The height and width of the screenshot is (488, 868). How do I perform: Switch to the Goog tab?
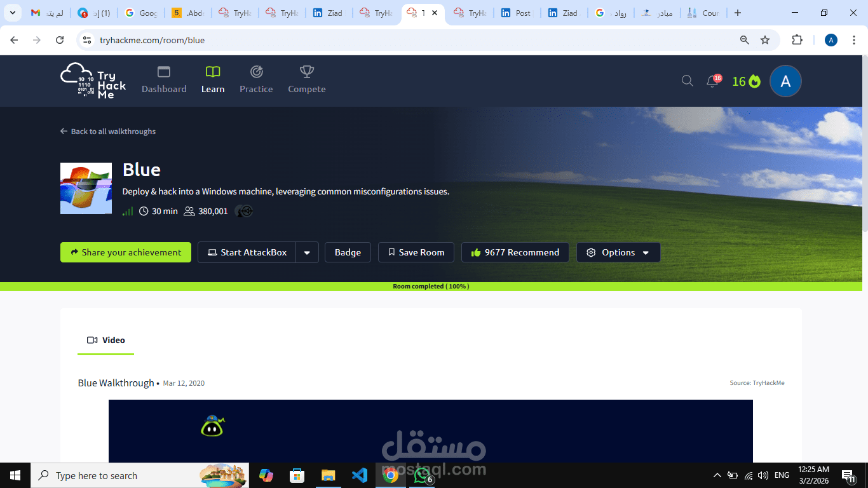[141, 13]
